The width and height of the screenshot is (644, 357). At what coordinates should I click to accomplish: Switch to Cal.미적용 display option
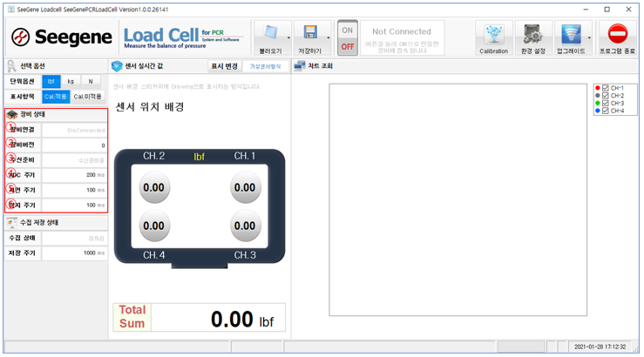[87, 96]
